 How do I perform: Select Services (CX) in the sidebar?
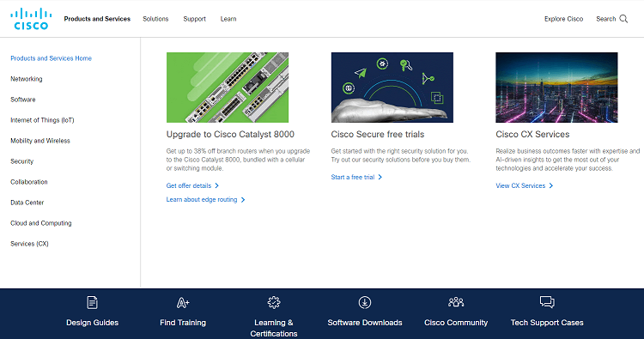coord(29,244)
